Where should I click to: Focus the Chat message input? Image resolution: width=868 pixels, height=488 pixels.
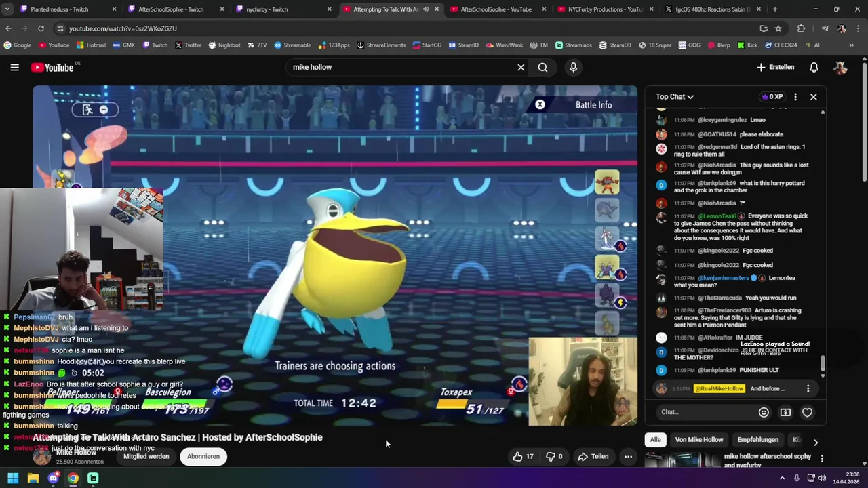pos(705,412)
